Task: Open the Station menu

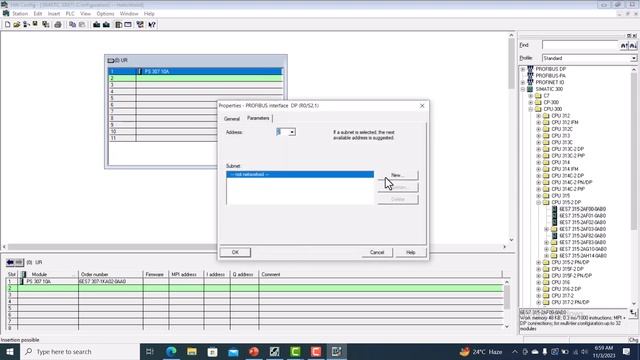Action: 20,14
